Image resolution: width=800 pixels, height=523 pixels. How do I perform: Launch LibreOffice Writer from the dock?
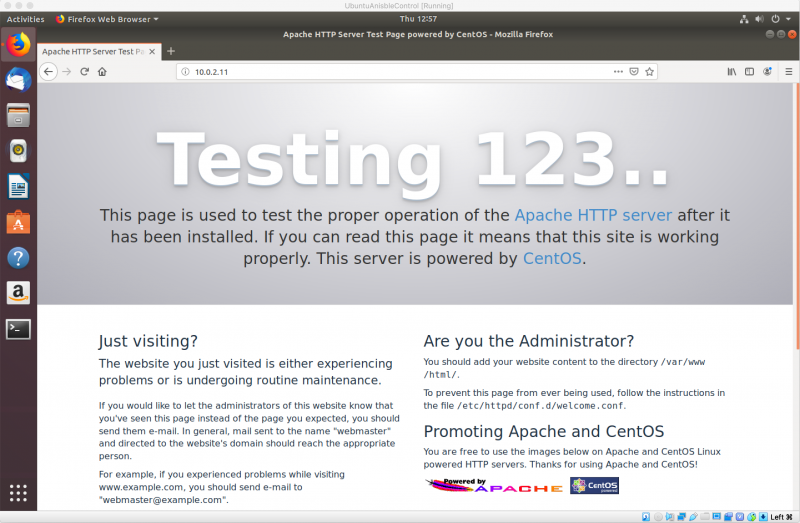click(18, 186)
